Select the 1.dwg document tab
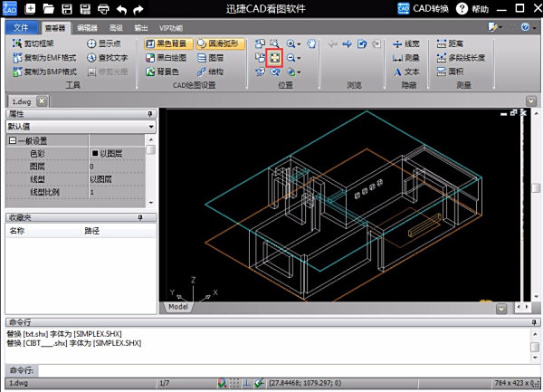543x392 pixels. (x=22, y=101)
